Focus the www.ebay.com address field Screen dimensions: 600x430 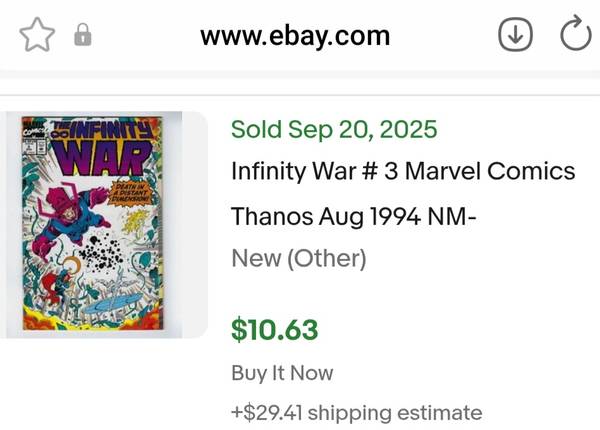295,37
